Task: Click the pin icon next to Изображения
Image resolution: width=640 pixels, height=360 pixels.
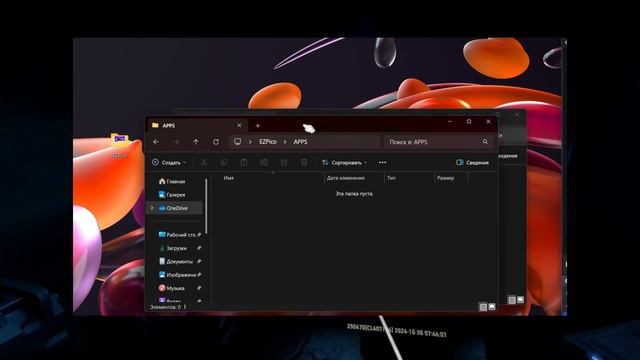Action: click(x=199, y=275)
